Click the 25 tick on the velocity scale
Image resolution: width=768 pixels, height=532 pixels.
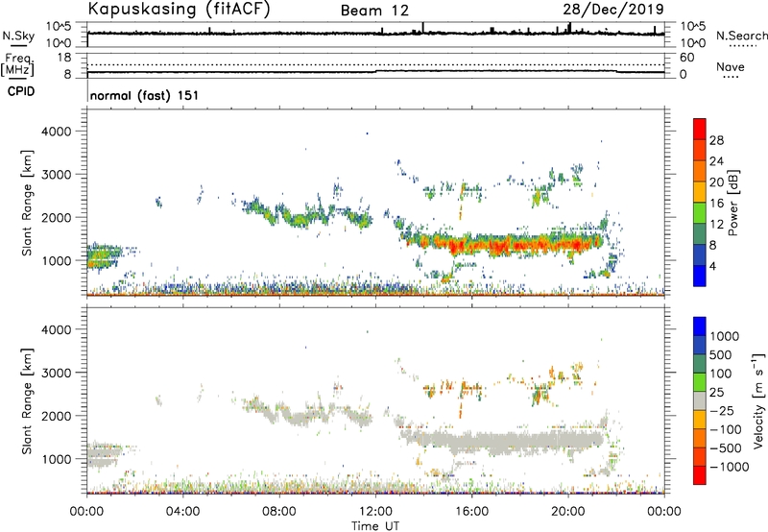[716, 393]
